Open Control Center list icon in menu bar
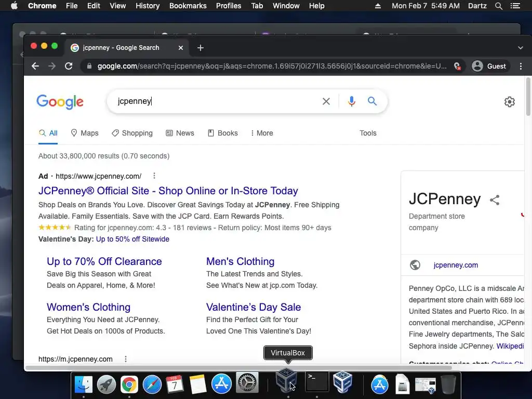Screen dimensions: 532x399 tap(515, 6)
